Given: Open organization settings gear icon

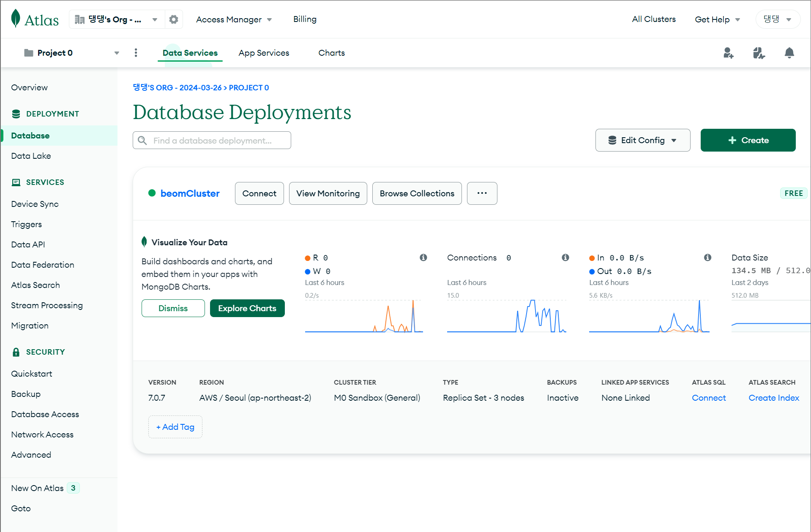Looking at the screenshot, I should click(x=174, y=19).
